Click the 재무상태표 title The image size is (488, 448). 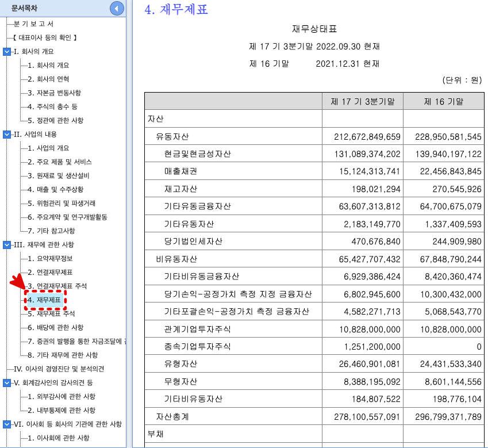point(314,29)
